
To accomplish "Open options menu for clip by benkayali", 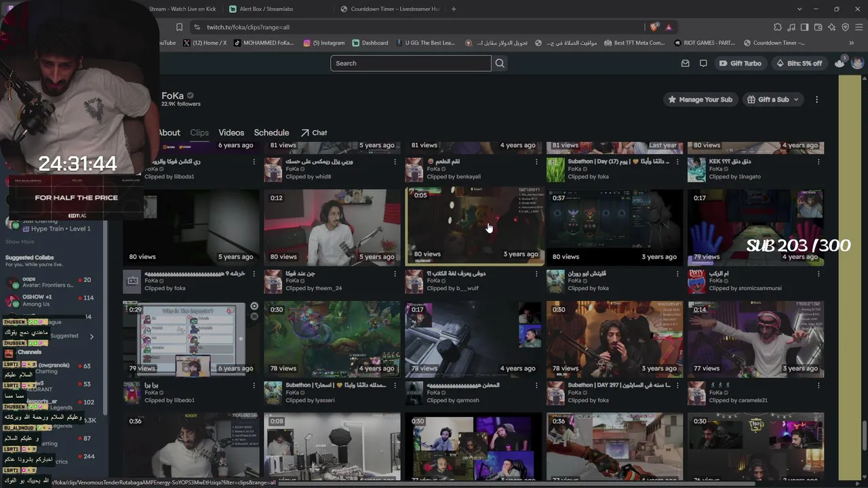I will pyautogui.click(x=536, y=162).
